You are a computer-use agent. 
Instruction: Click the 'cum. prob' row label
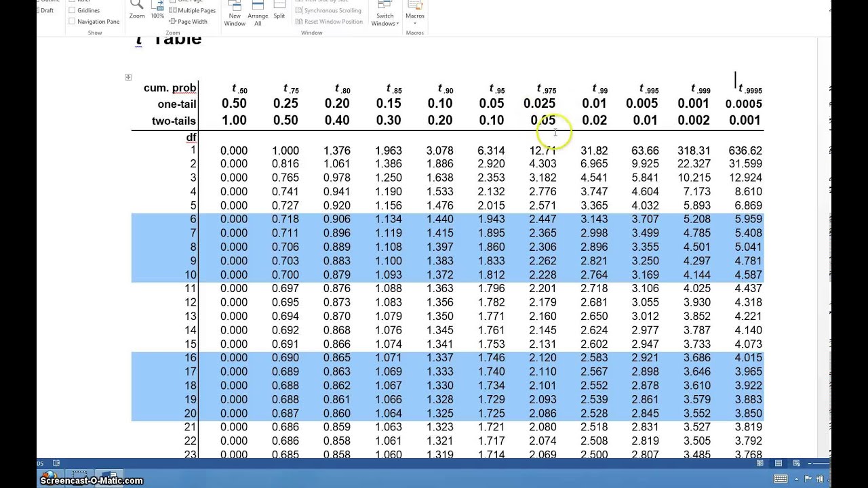[170, 88]
